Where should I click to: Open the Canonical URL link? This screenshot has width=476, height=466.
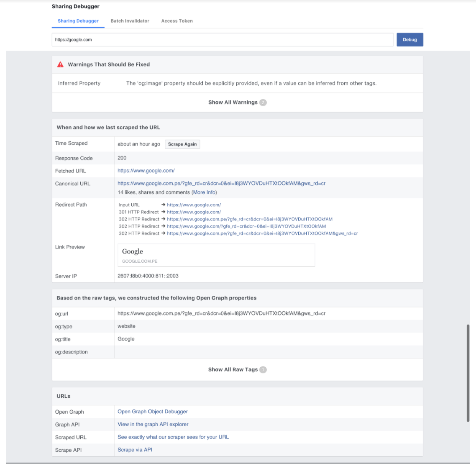(x=221, y=183)
